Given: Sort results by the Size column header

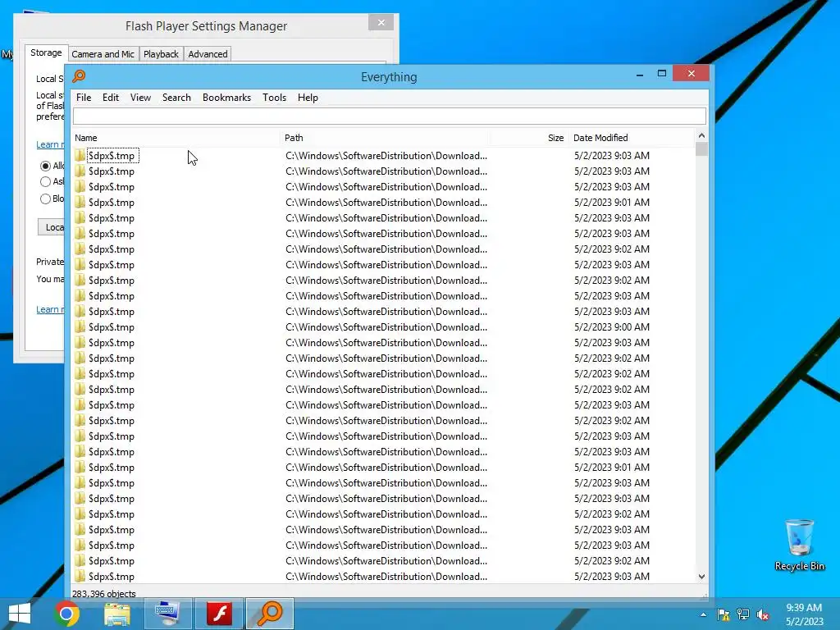Looking at the screenshot, I should point(529,138).
